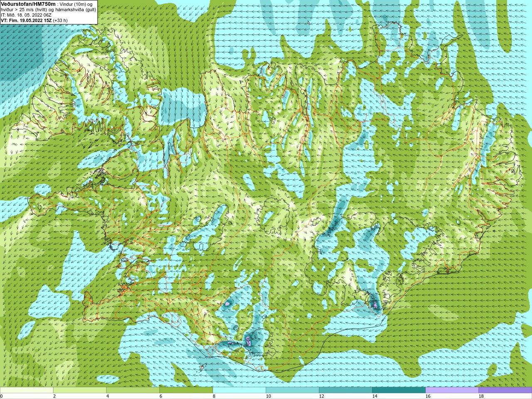Click the 'IT: Mið. 18. 05. 2022 06Z' line
This screenshot has width=532, height=399.
point(26,15)
